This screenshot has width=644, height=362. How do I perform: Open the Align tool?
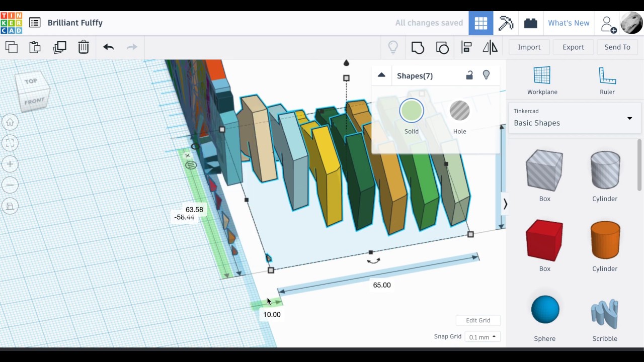(466, 47)
